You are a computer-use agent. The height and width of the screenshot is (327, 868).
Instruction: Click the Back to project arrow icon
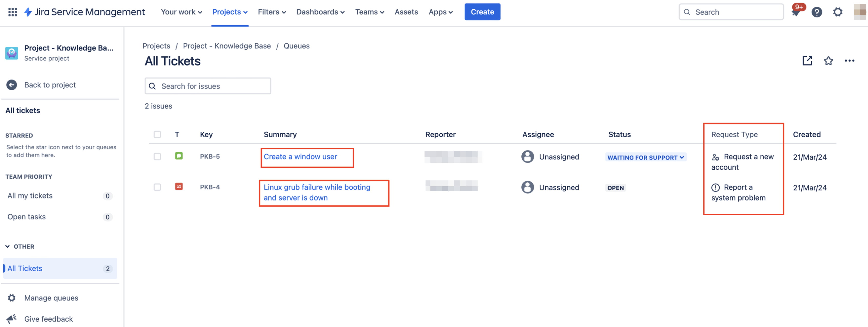(x=12, y=85)
